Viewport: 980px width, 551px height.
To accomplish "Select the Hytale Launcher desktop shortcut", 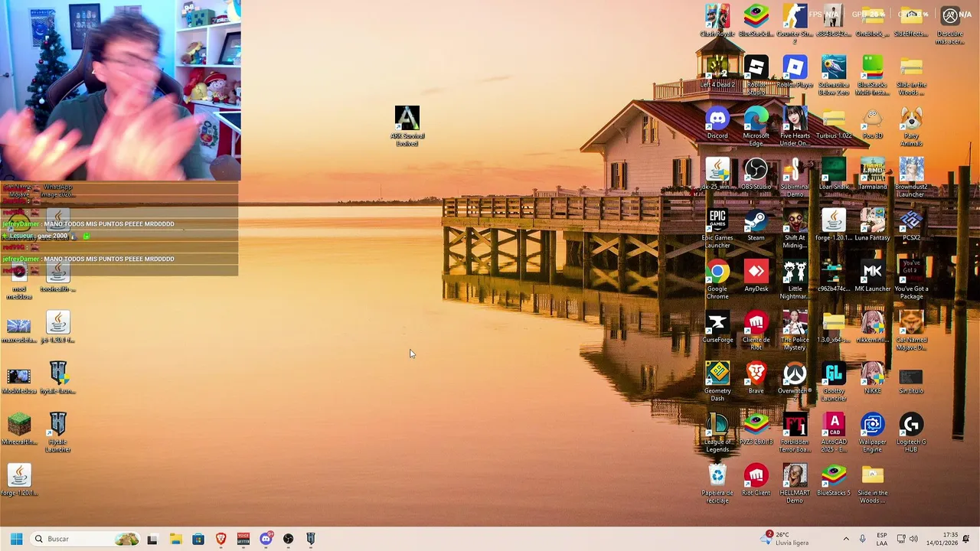I will click(x=58, y=433).
